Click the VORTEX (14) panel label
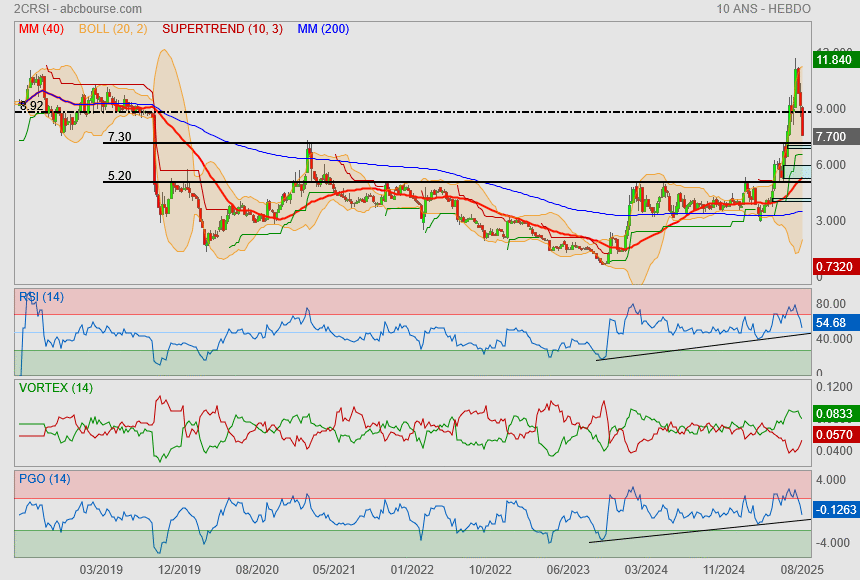This screenshot has height=580, width=860. 55,388
